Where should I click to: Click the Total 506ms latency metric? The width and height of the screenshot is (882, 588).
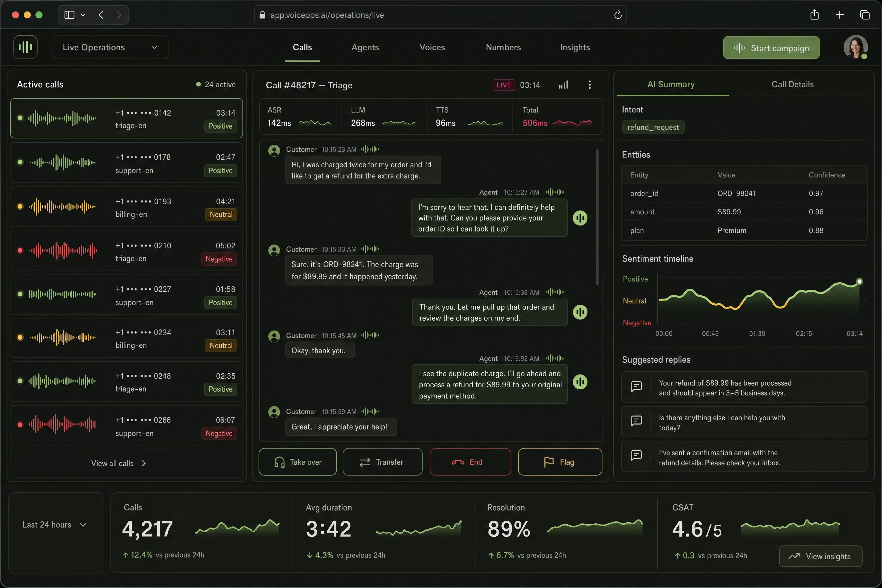557,117
